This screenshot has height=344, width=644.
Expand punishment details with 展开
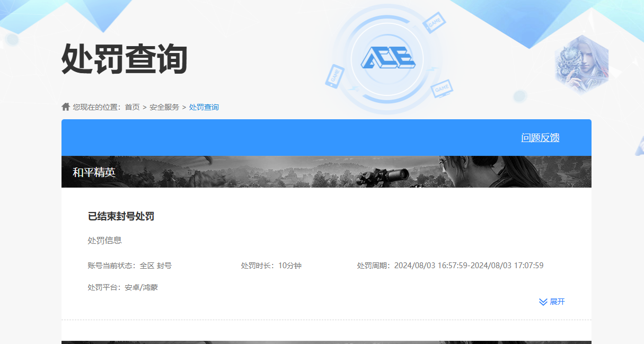[x=552, y=302]
